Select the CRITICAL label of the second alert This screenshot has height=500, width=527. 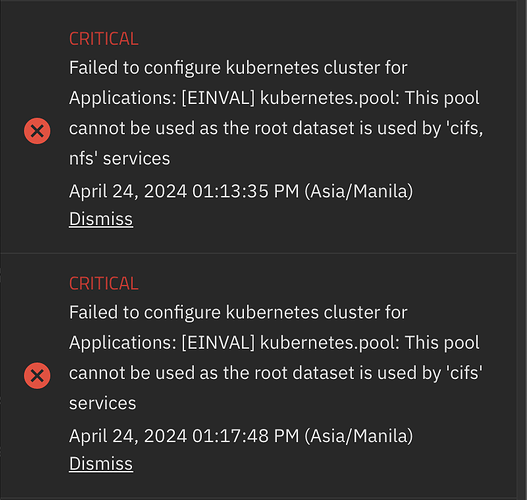pos(104,283)
